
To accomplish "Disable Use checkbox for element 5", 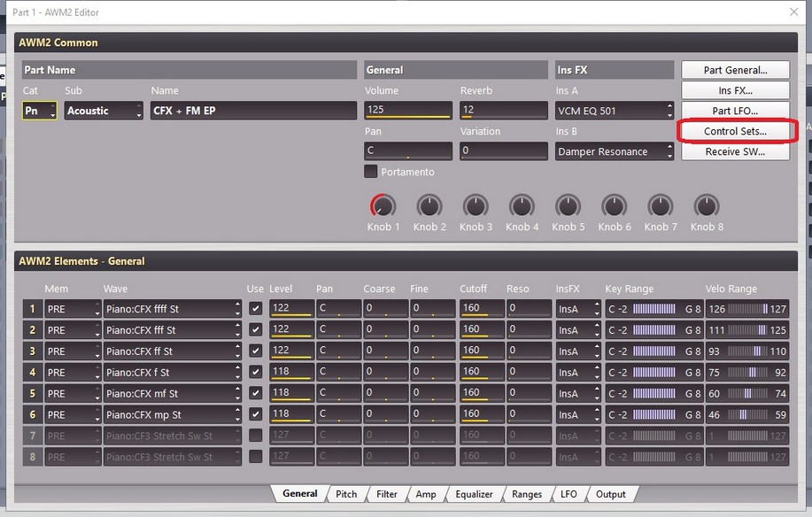I will point(255,393).
